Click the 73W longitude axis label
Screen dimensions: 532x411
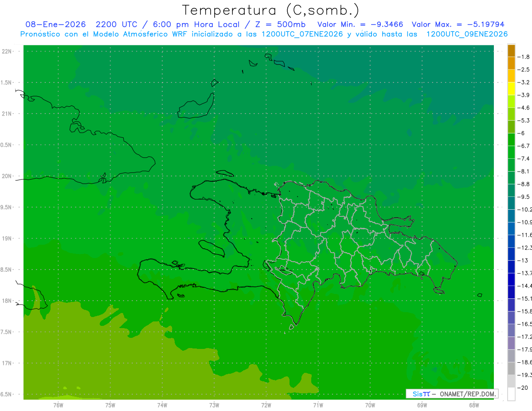[x=214, y=405]
